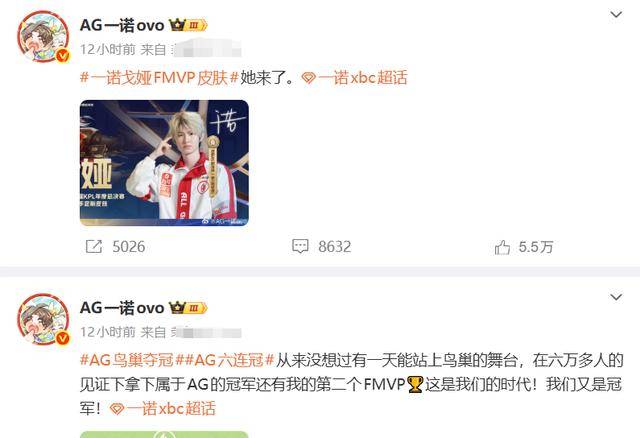Click the first post's profile avatar
Viewport: 640px width, 438px height.
coord(43,36)
